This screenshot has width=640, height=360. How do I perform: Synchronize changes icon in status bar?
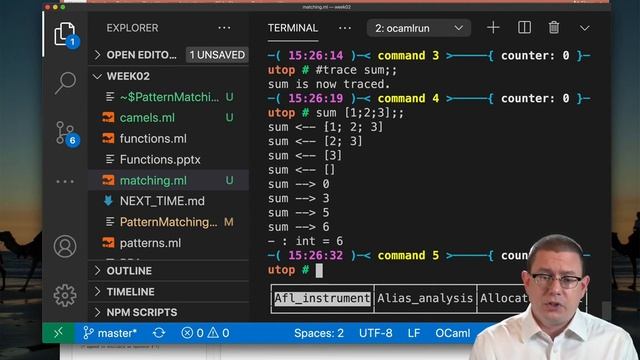pyautogui.click(x=159, y=333)
